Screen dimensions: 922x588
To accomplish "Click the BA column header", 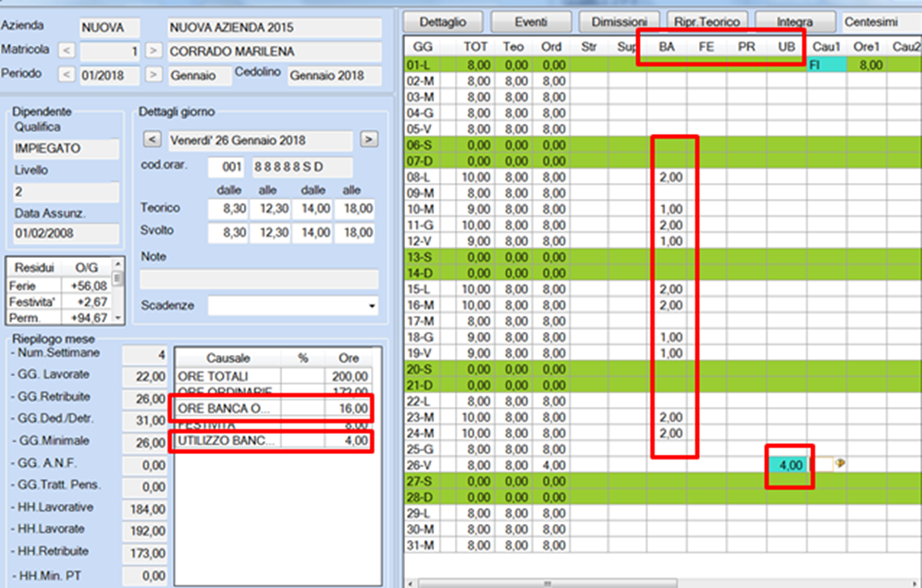I will 666,46.
